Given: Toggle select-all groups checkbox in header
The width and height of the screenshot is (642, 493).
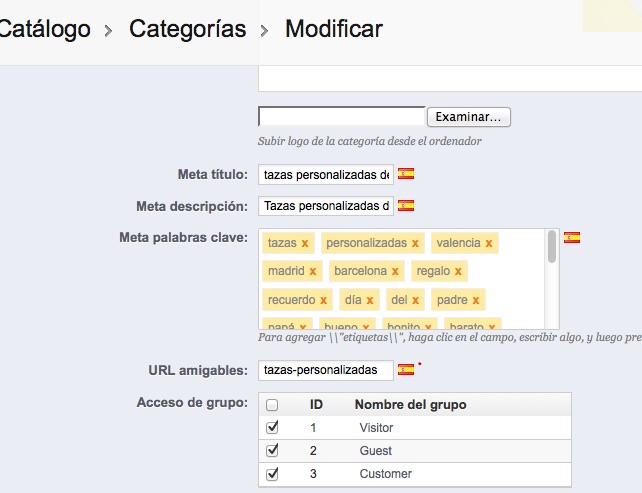Looking at the screenshot, I should pos(272,405).
